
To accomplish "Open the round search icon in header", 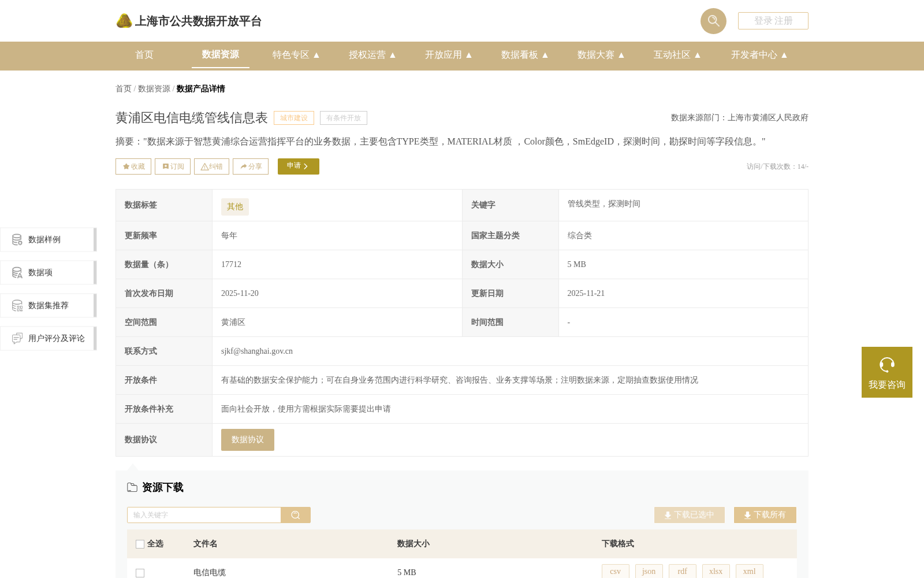I will (x=713, y=21).
